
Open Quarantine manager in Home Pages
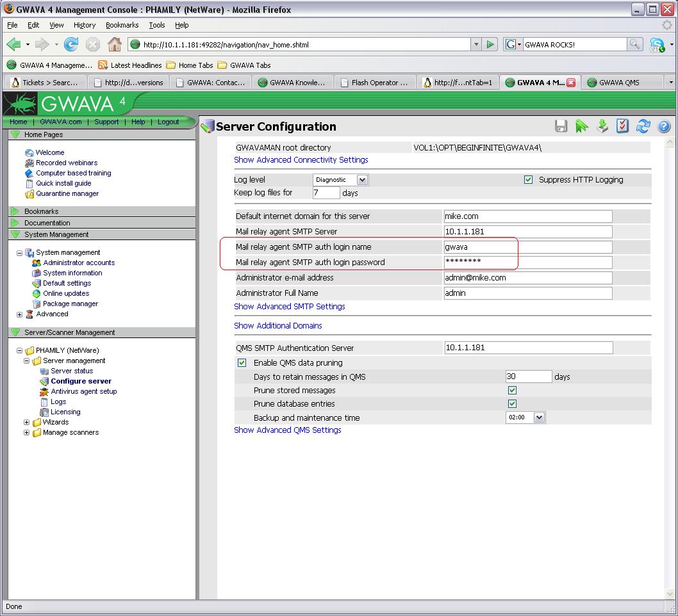click(67, 193)
